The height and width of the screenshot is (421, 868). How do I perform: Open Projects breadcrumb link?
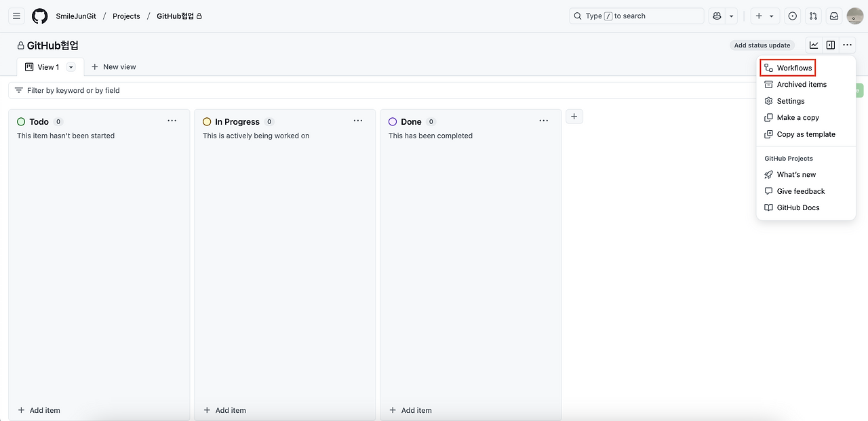(x=126, y=16)
